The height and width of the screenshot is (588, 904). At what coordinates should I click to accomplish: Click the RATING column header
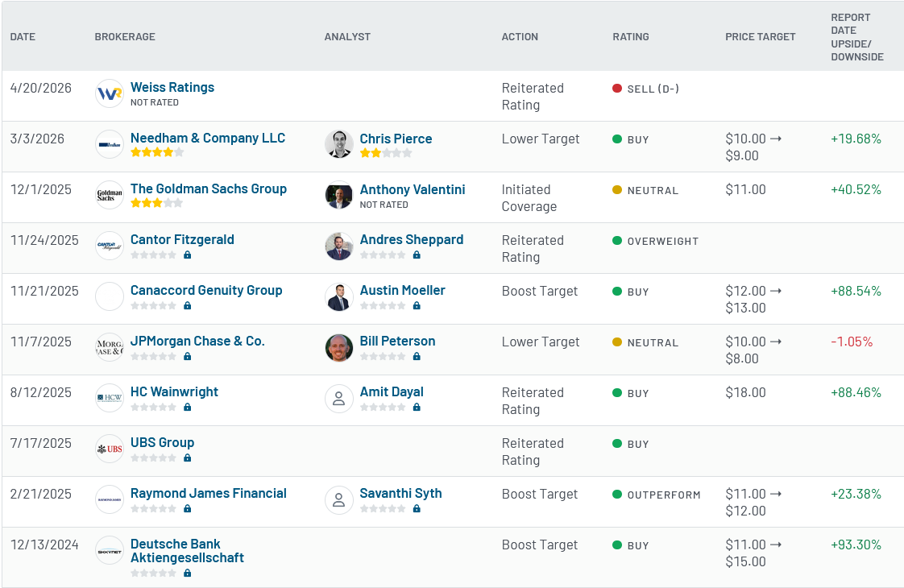click(x=631, y=37)
